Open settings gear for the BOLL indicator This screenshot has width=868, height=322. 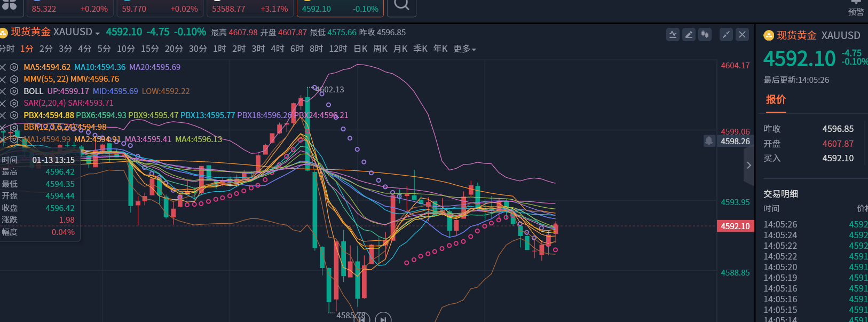(x=14, y=91)
